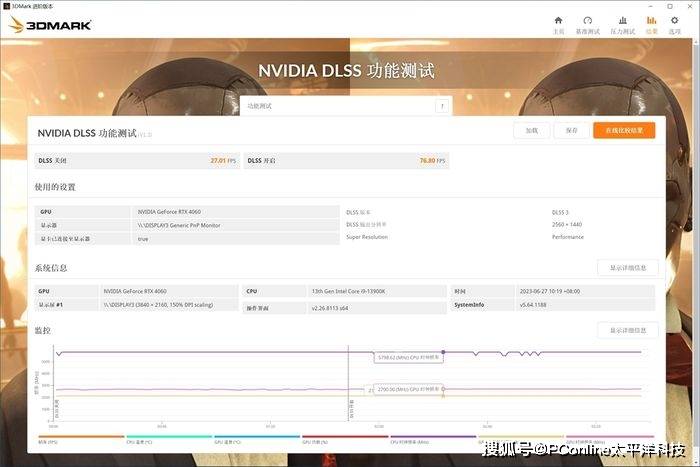Click the 3840 × 2160 display #1 value
Viewport: 700px width, 467px height.
[x=158, y=304]
